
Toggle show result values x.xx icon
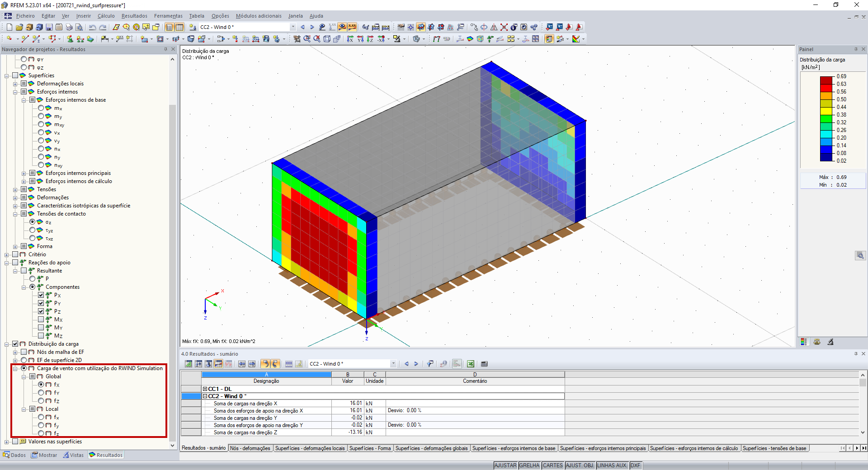[x=352, y=27]
